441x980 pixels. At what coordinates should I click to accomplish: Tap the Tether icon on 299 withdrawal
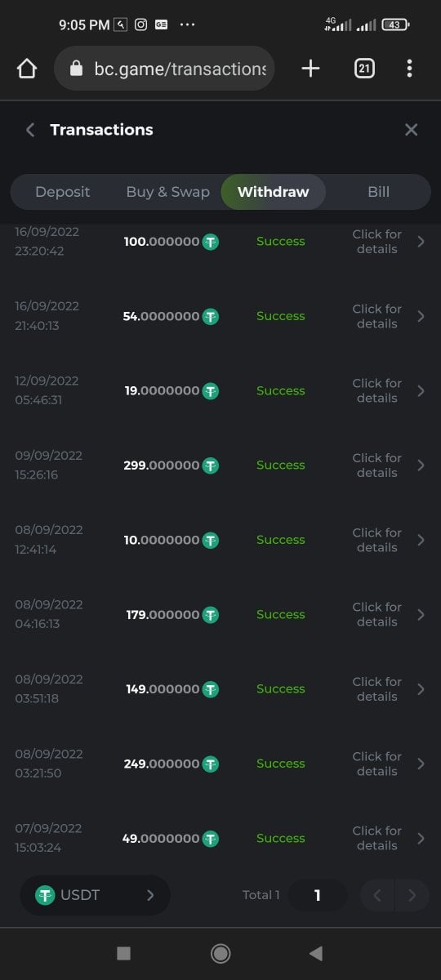point(211,465)
